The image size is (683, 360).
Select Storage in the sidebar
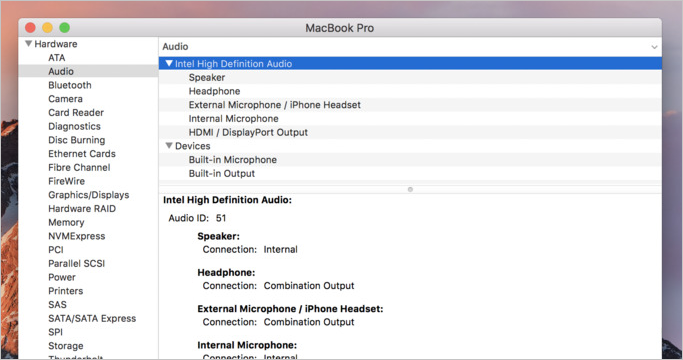[66, 346]
